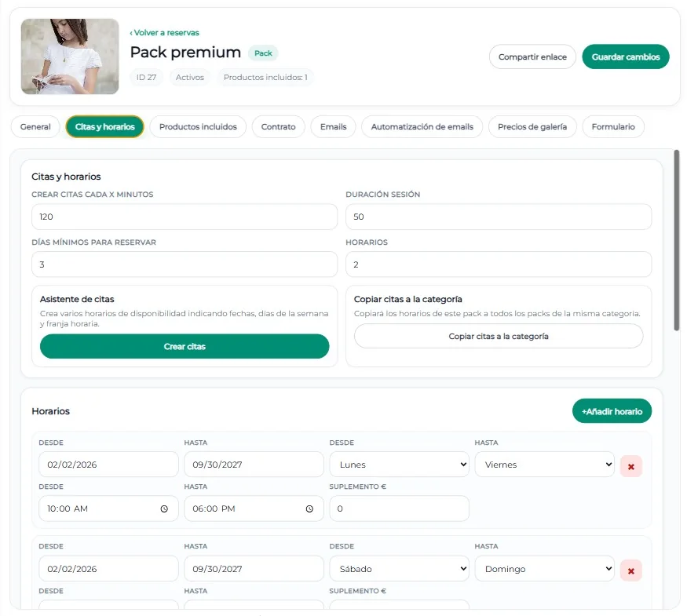Focus the Duración sesión field
This screenshot has height=616, width=687.
coord(499,217)
